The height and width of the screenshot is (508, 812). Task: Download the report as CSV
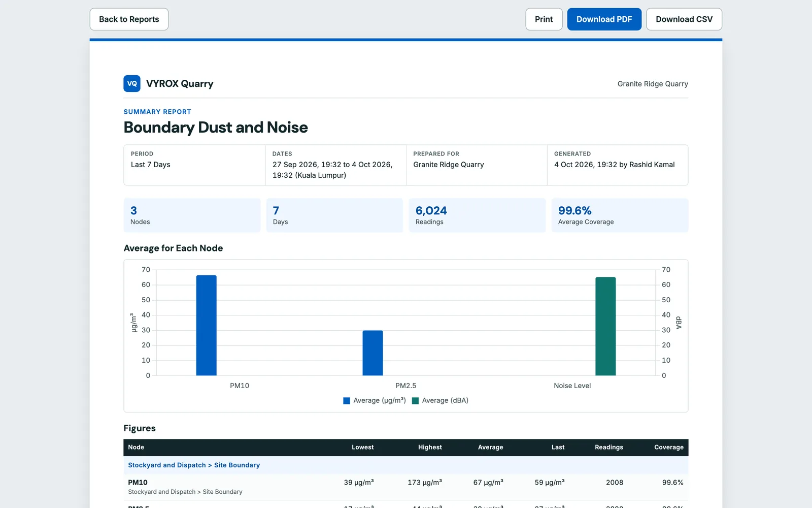(684, 19)
